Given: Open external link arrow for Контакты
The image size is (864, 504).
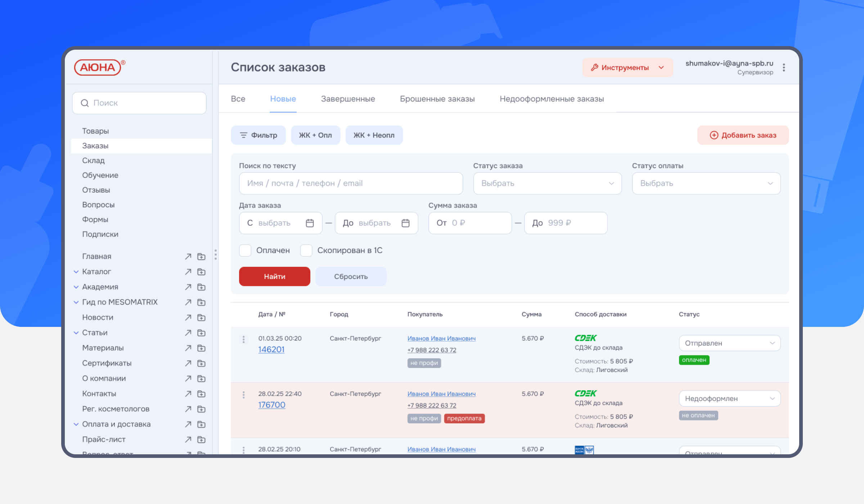Looking at the screenshot, I should [x=188, y=394].
